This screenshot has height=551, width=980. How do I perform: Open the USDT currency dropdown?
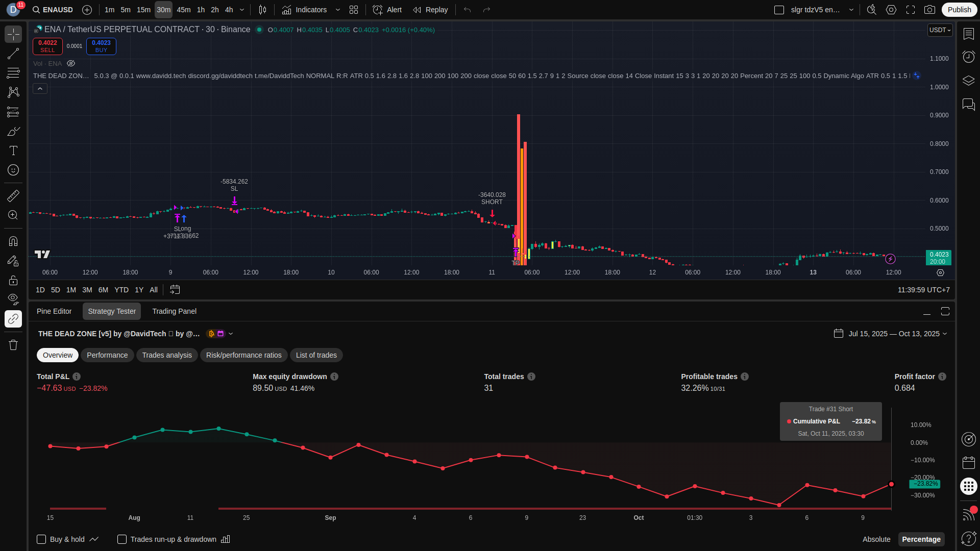click(940, 30)
